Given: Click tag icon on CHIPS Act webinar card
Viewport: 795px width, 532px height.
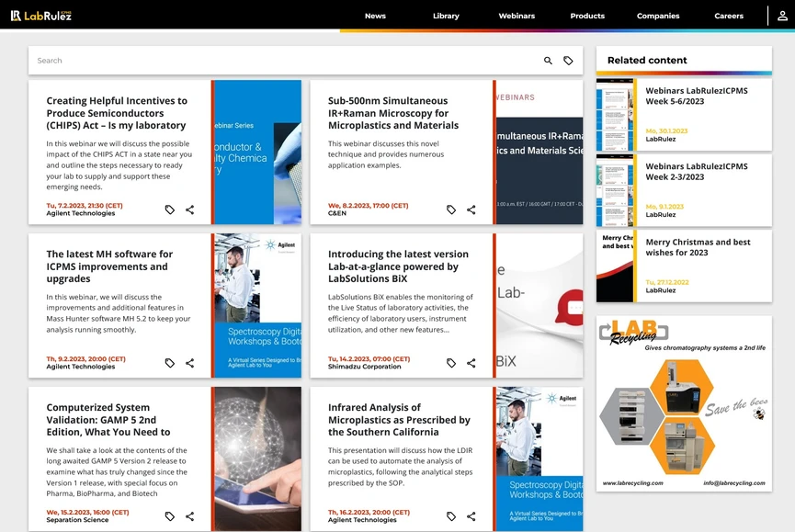Looking at the screenshot, I should coord(170,209).
